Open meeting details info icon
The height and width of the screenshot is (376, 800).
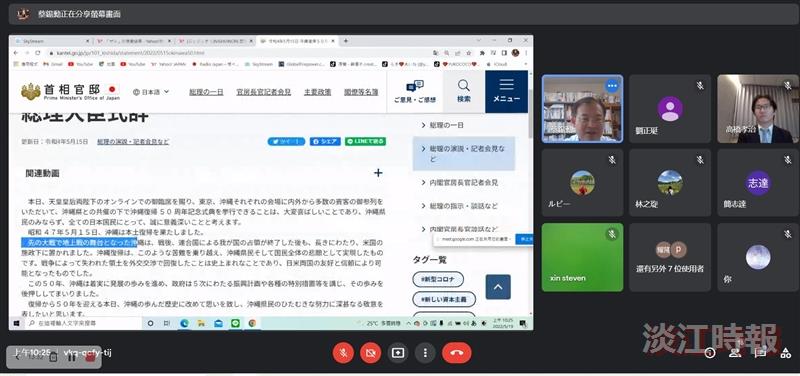point(709,353)
